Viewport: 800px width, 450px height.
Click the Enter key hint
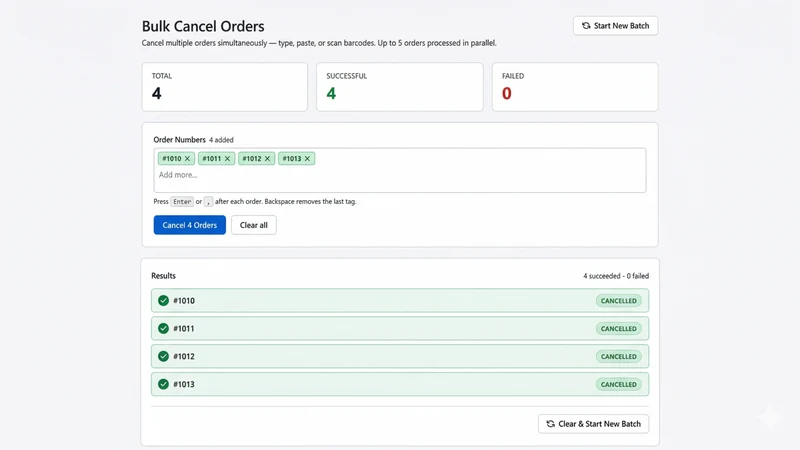tap(182, 202)
